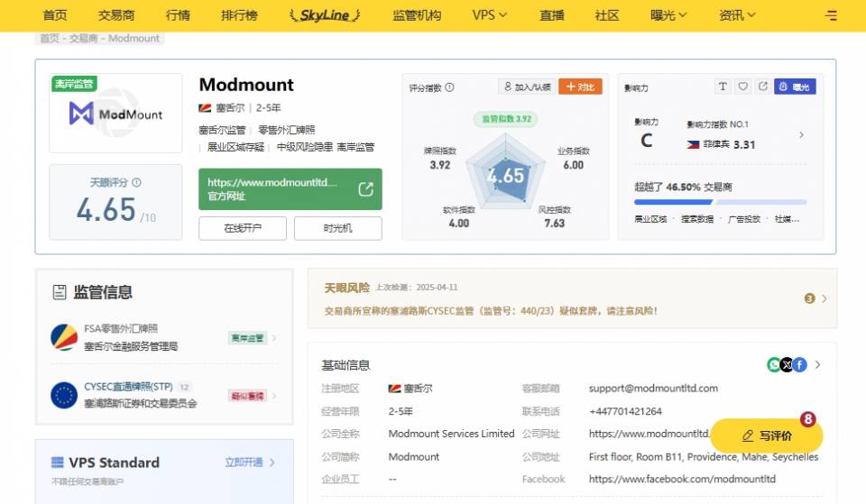Open the facebook.com/modmountltd link

pyautogui.click(x=682, y=479)
